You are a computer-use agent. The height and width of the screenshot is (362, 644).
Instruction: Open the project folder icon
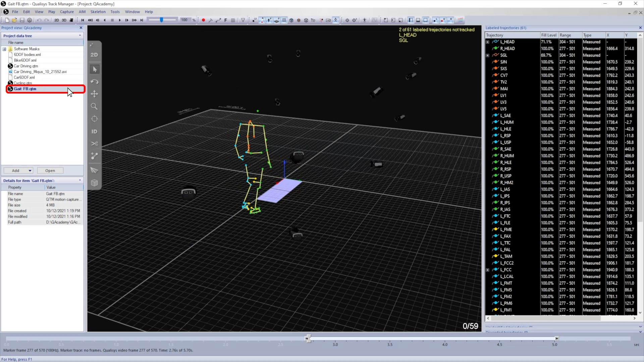14,20
